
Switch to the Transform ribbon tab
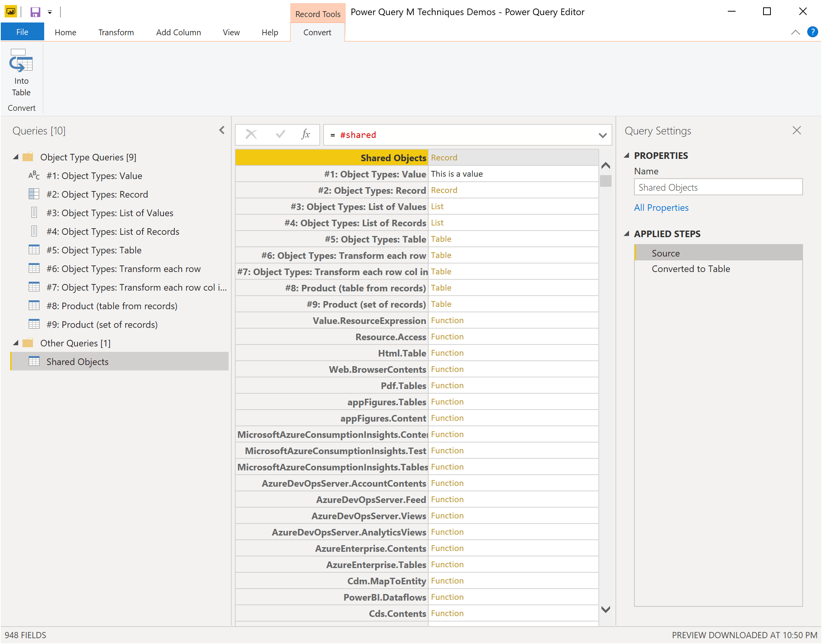coord(115,32)
